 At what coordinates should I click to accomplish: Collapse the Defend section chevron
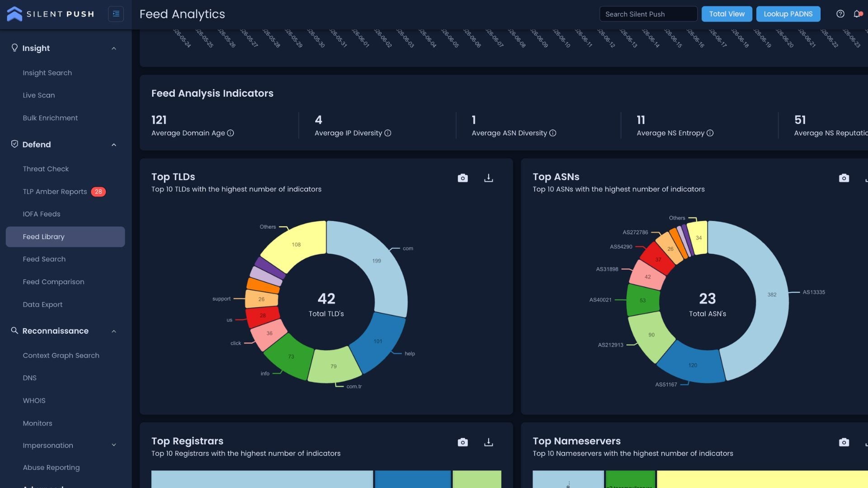click(114, 145)
